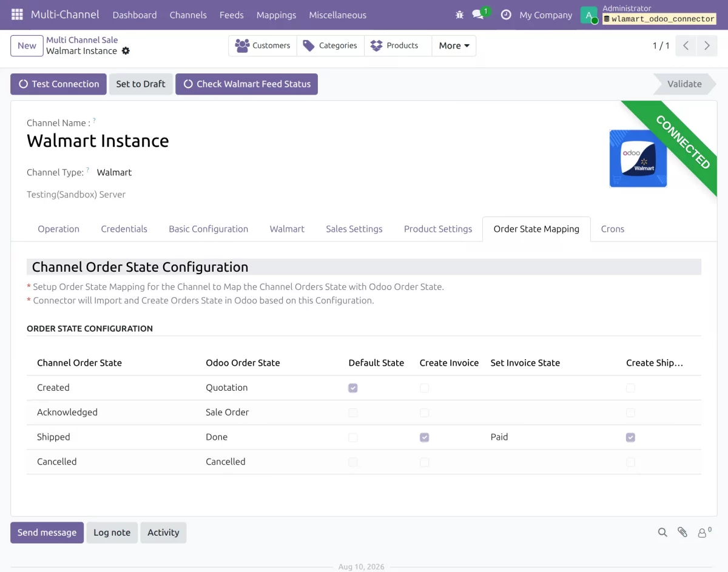Open the Mappings menu
This screenshot has height=572, width=728.
pyautogui.click(x=276, y=15)
